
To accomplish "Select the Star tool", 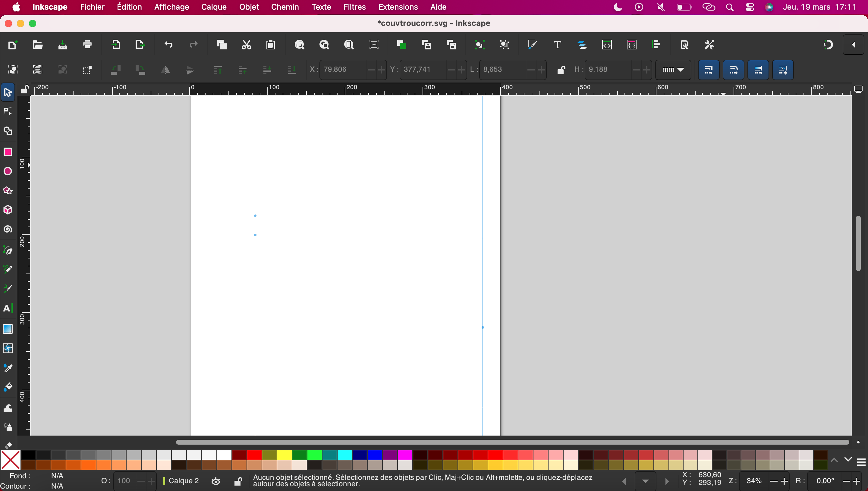I will tap(8, 191).
